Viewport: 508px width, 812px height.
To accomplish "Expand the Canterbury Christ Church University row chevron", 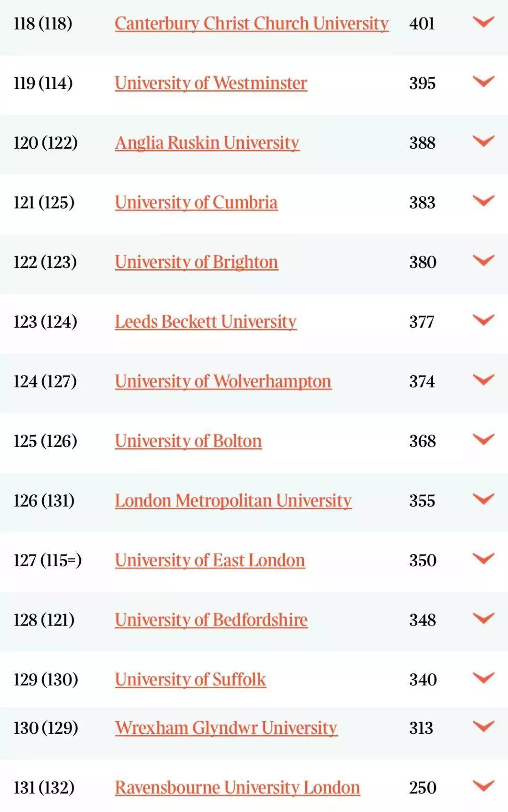I will (483, 22).
